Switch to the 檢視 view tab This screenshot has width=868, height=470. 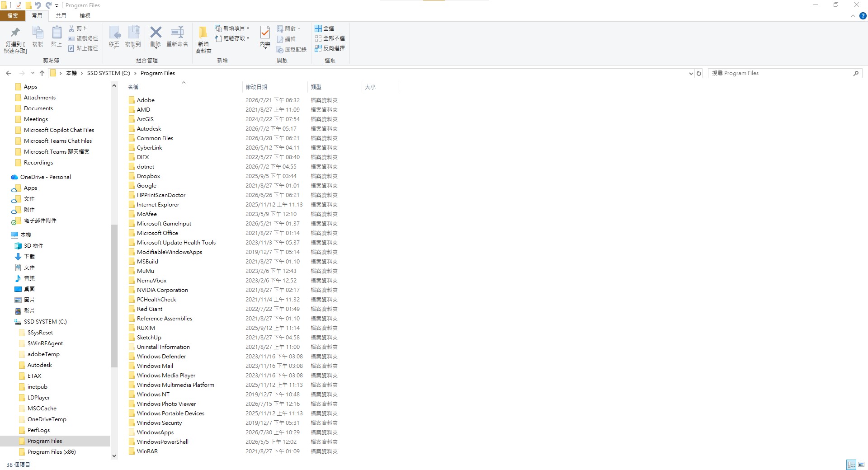tap(85, 16)
